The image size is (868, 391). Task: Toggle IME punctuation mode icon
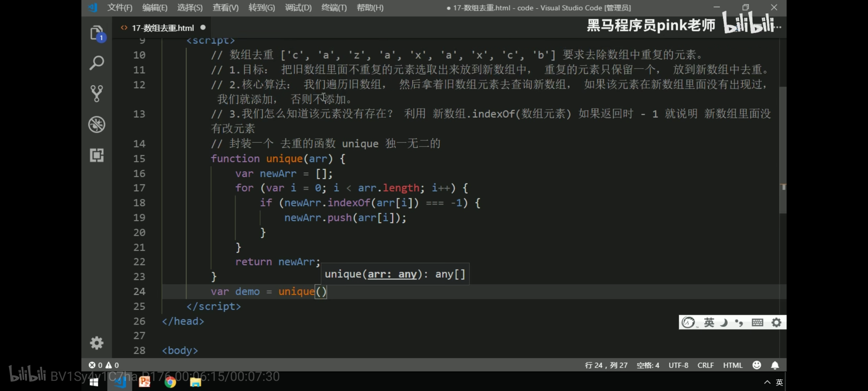coord(739,322)
